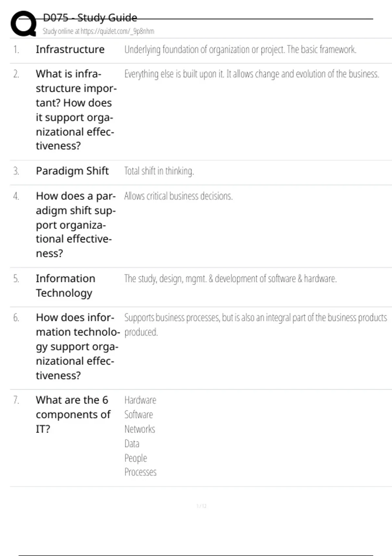
Task: Click the Processes list entry
Action: pyautogui.click(x=140, y=472)
